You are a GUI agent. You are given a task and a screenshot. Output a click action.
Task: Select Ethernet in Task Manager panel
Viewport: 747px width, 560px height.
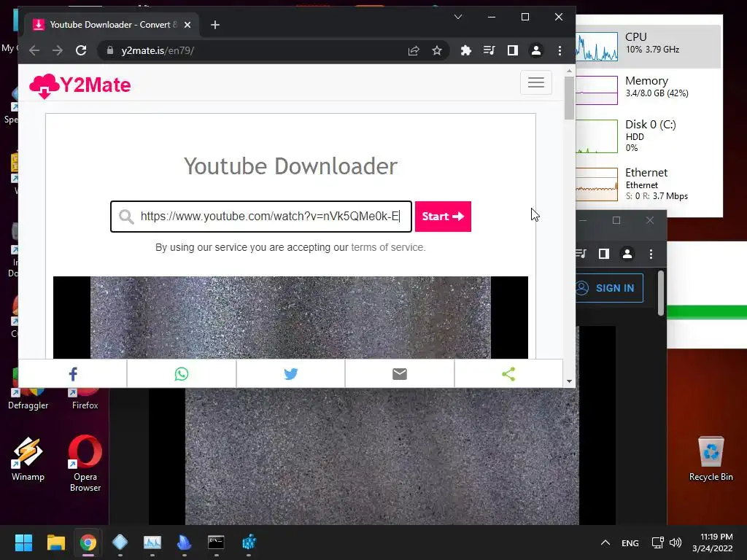click(649, 184)
